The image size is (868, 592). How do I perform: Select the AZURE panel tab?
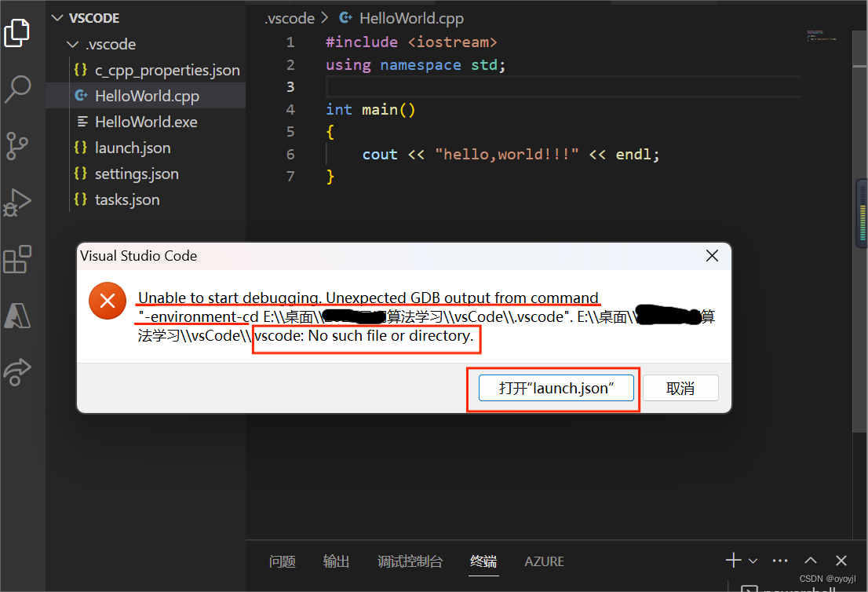pos(544,561)
